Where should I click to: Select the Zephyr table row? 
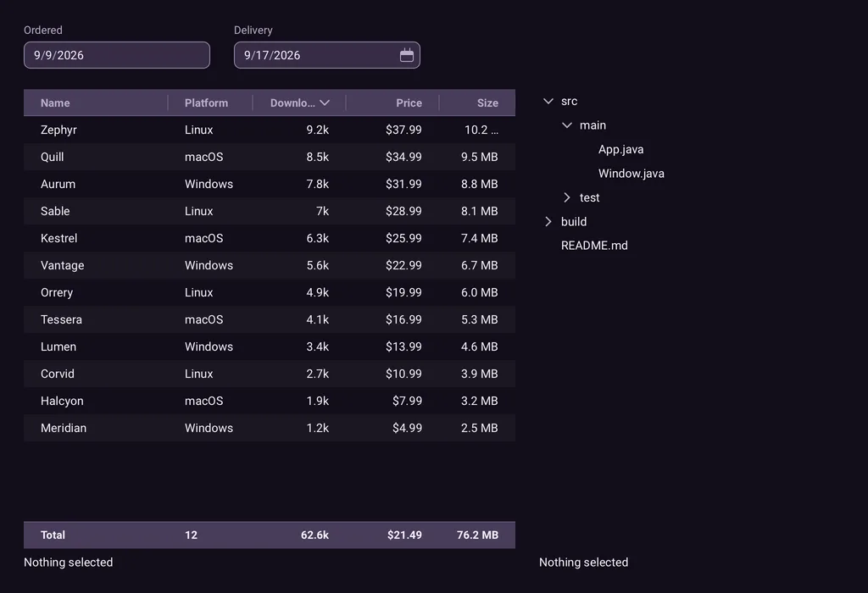pyautogui.click(x=269, y=130)
